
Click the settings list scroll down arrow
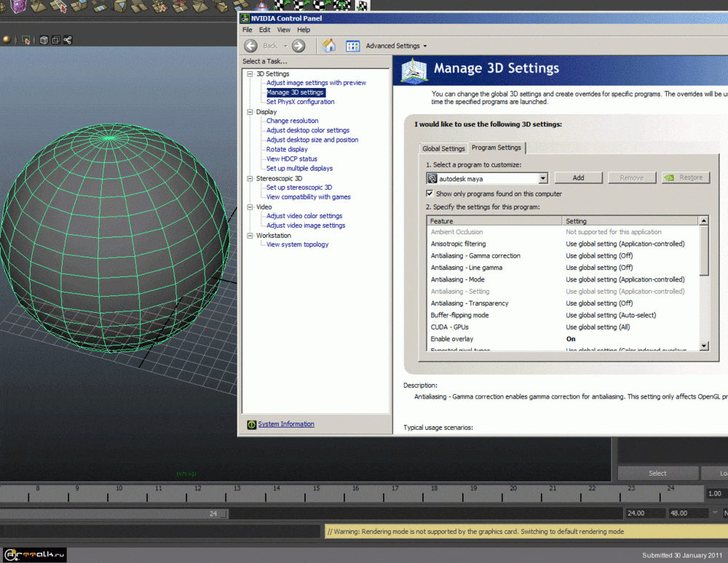pyautogui.click(x=704, y=346)
